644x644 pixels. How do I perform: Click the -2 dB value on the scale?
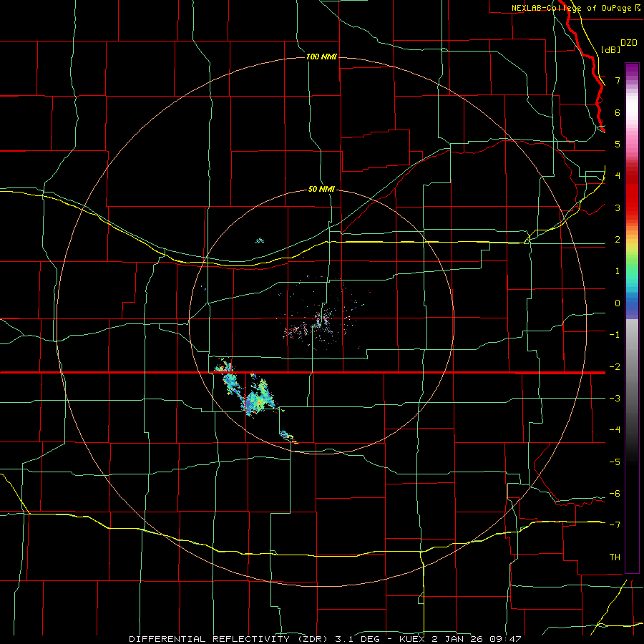pyautogui.click(x=615, y=367)
